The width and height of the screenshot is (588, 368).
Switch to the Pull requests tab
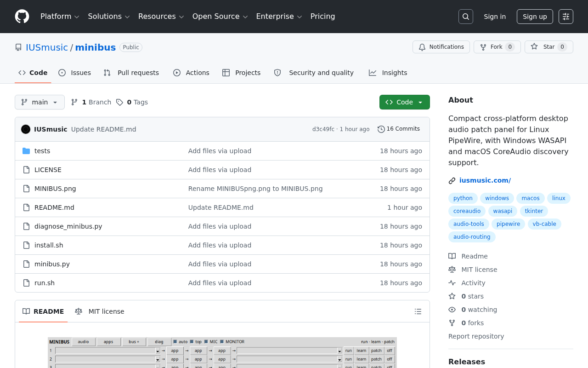point(131,73)
